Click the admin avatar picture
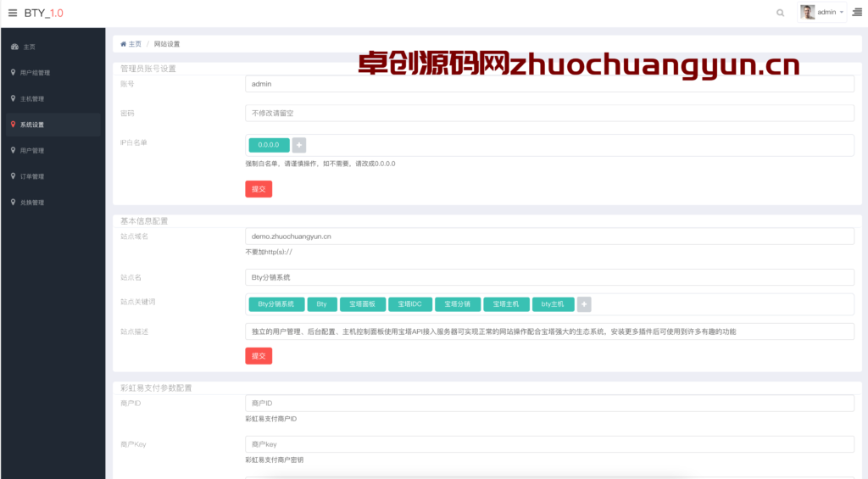This screenshot has height=479, width=868. [807, 12]
